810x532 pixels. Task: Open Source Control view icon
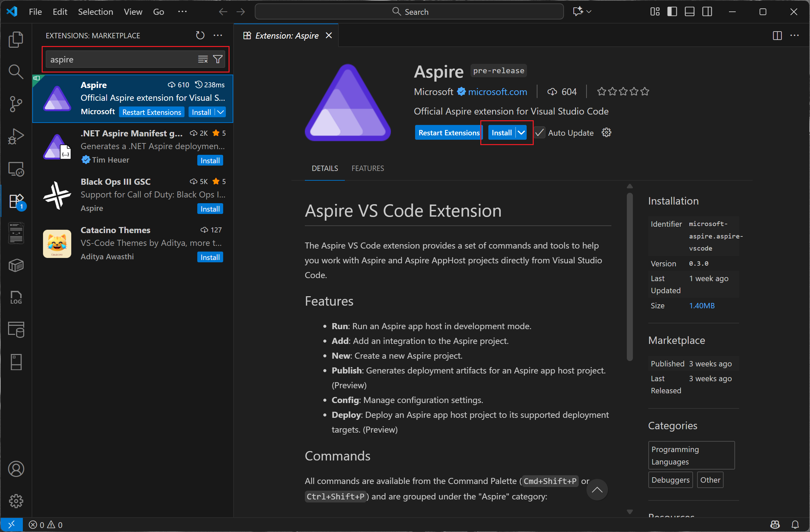16,104
